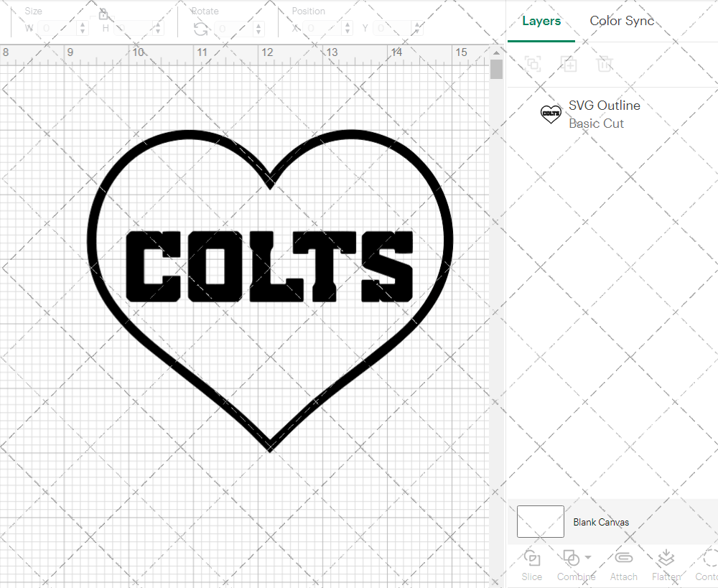This screenshot has width=718, height=588.
Task: Switch to the Layers tab
Action: click(x=541, y=21)
